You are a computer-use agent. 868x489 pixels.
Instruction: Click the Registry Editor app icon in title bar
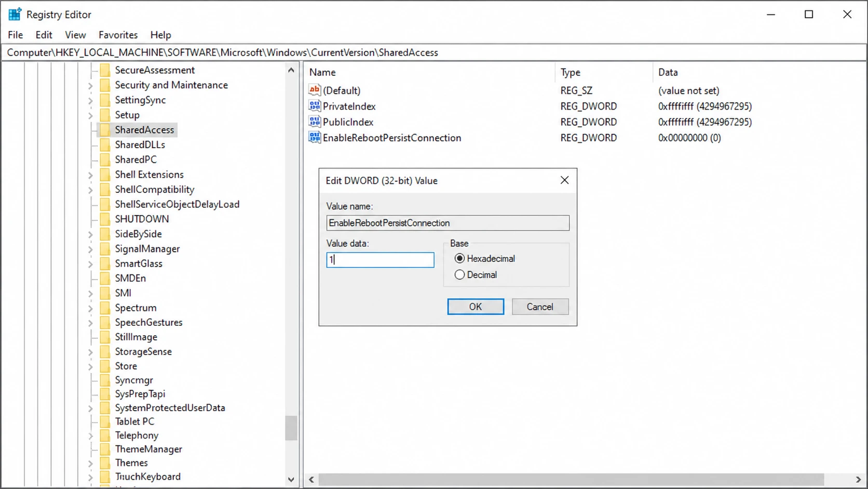15,14
